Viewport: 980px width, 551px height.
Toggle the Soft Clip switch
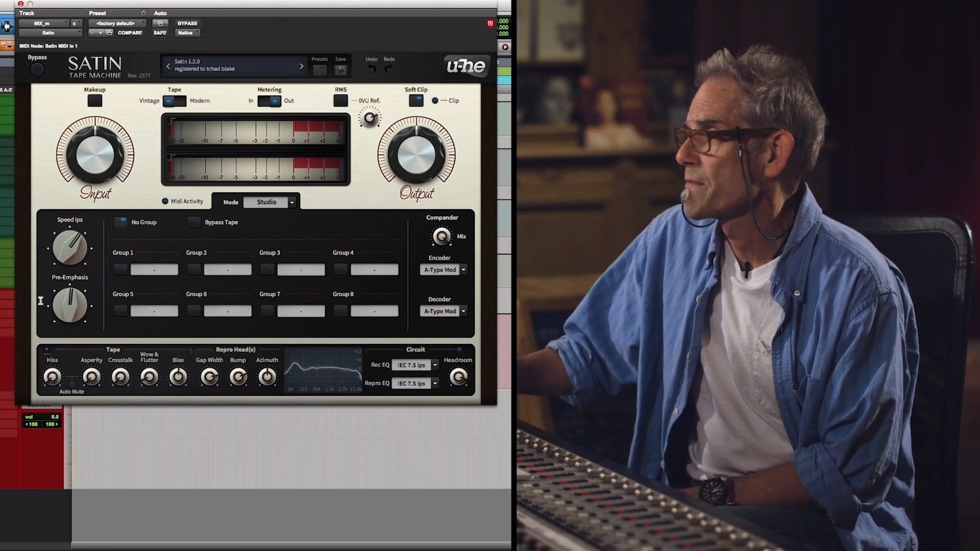416,101
